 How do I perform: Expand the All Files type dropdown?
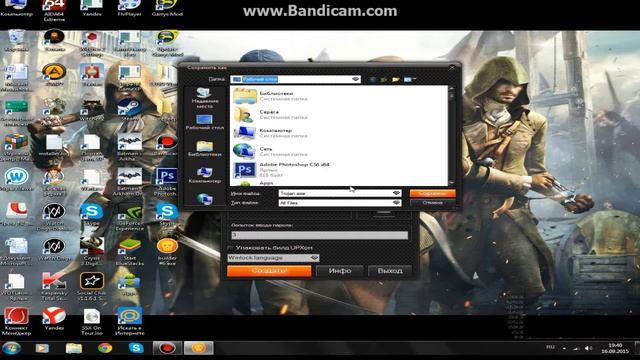pos(396,203)
